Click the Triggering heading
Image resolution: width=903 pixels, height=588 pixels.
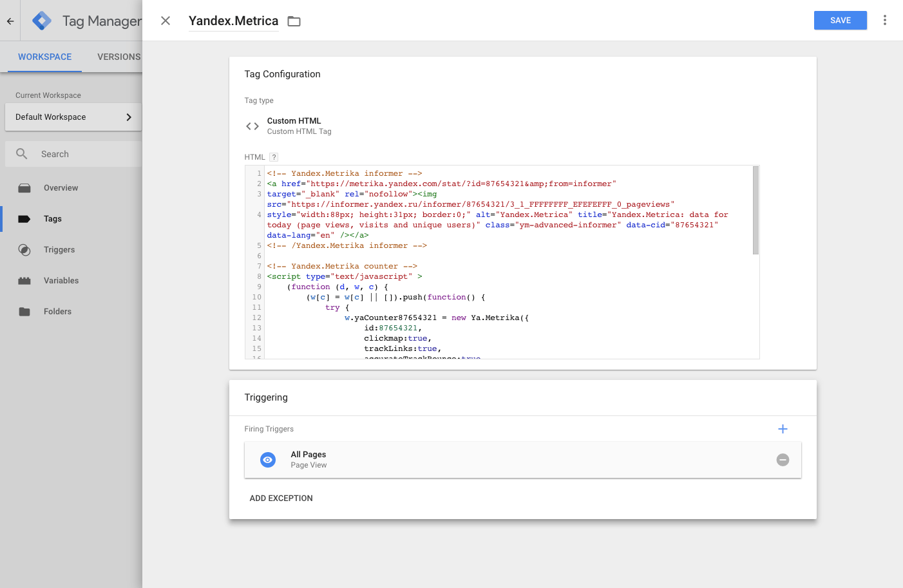[x=266, y=397]
